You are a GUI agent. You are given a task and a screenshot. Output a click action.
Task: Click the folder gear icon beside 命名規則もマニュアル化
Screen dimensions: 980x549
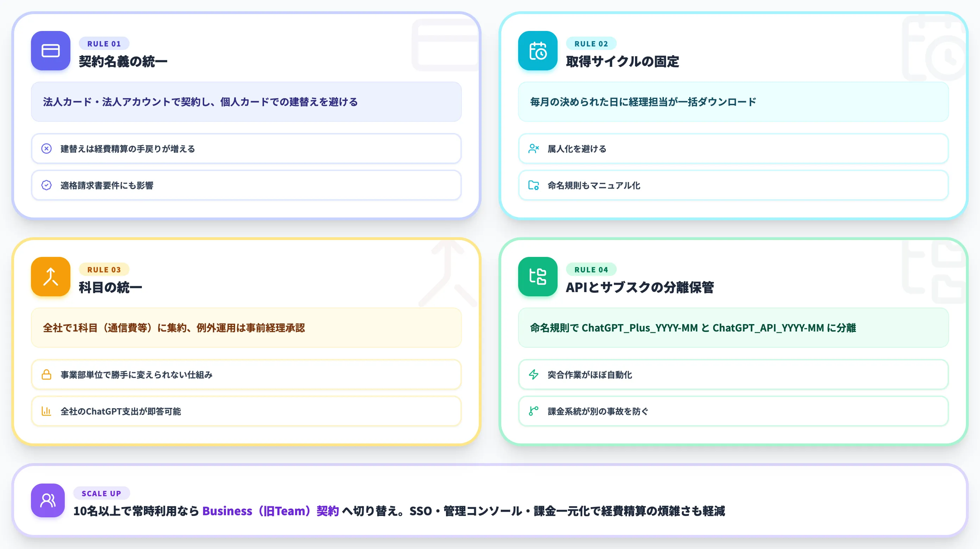(x=533, y=185)
